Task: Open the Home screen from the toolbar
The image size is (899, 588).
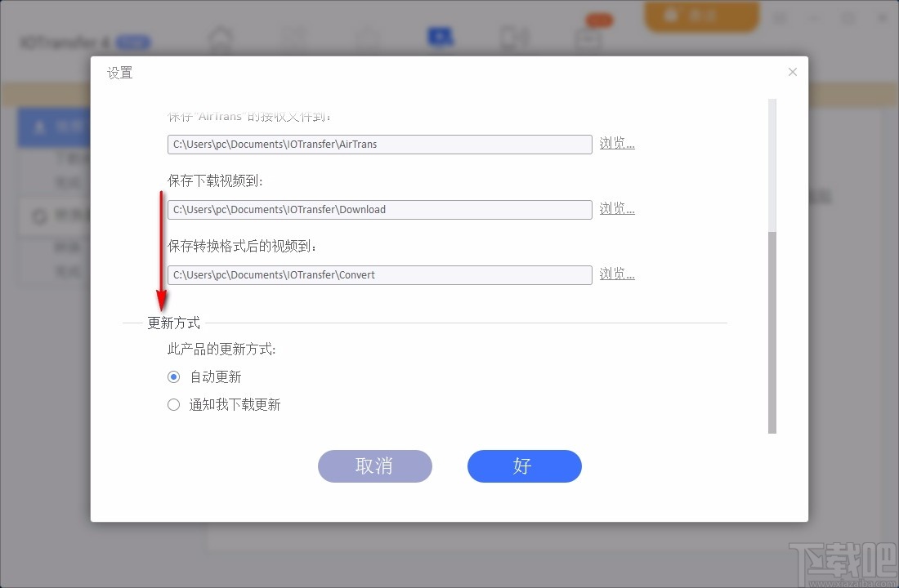Action: pos(221,37)
